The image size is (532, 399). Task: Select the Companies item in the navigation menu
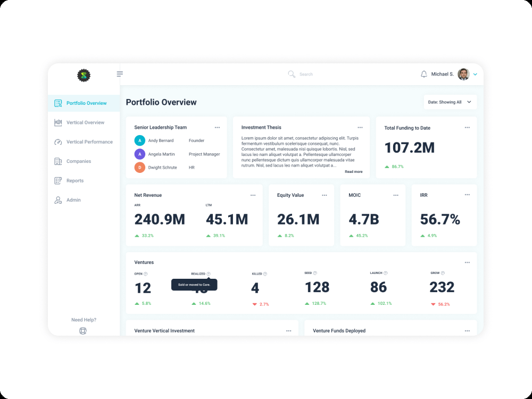click(x=78, y=161)
